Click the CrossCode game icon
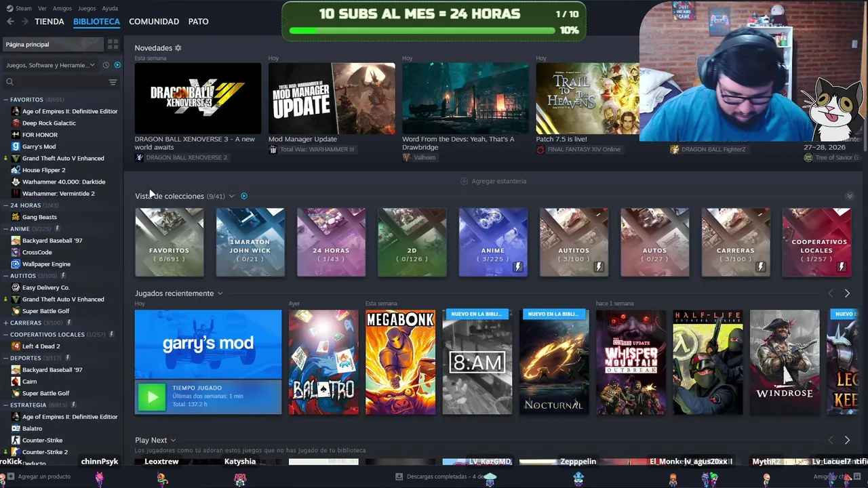 point(16,252)
